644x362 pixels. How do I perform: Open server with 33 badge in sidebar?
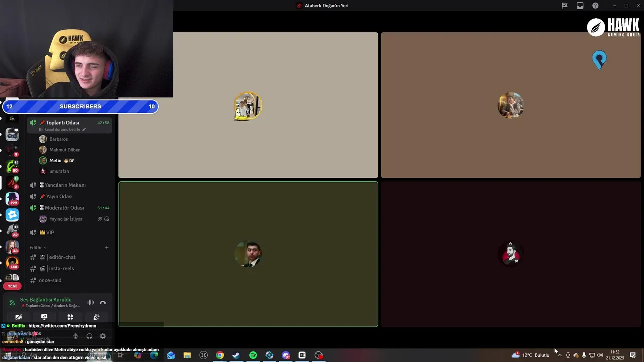(12, 247)
